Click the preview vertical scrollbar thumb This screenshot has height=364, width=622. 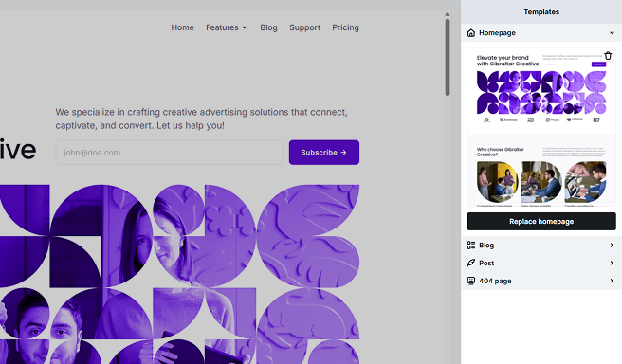(448, 58)
